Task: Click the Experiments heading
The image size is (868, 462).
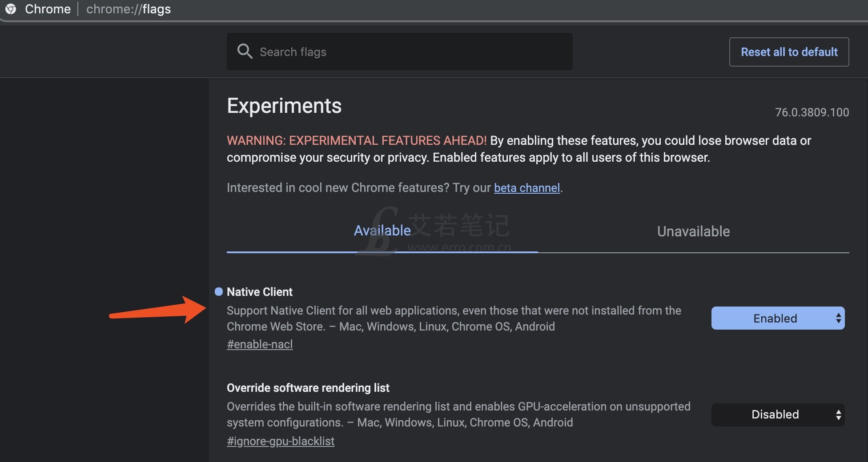Action: (x=284, y=106)
